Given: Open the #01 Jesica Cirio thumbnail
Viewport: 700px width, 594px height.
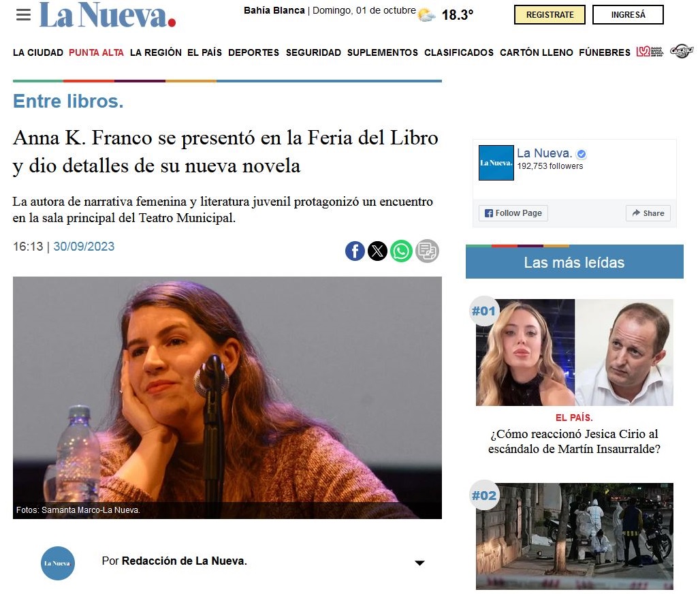Looking at the screenshot, I should click(x=575, y=352).
